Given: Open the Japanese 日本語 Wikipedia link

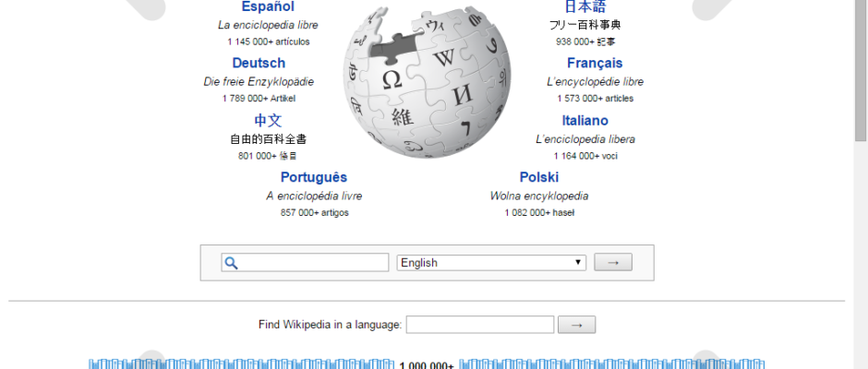Looking at the screenshot, I should (585, 6).
